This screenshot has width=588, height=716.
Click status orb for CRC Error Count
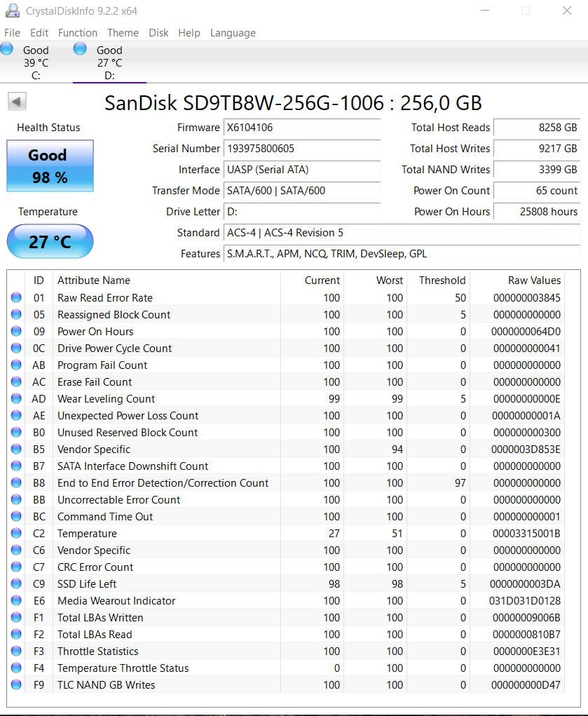click(16, 567)
